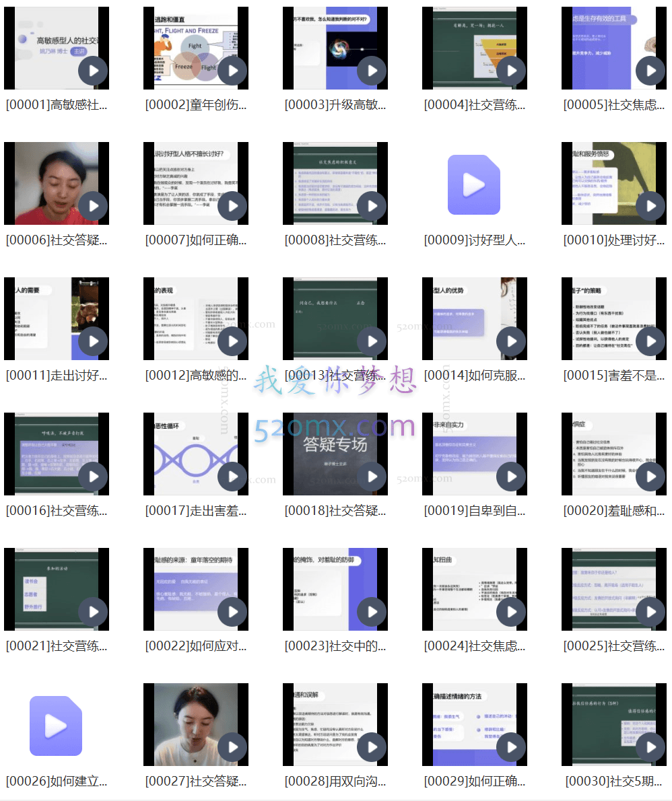Play video 00012 高敏感的

point(232,342)
